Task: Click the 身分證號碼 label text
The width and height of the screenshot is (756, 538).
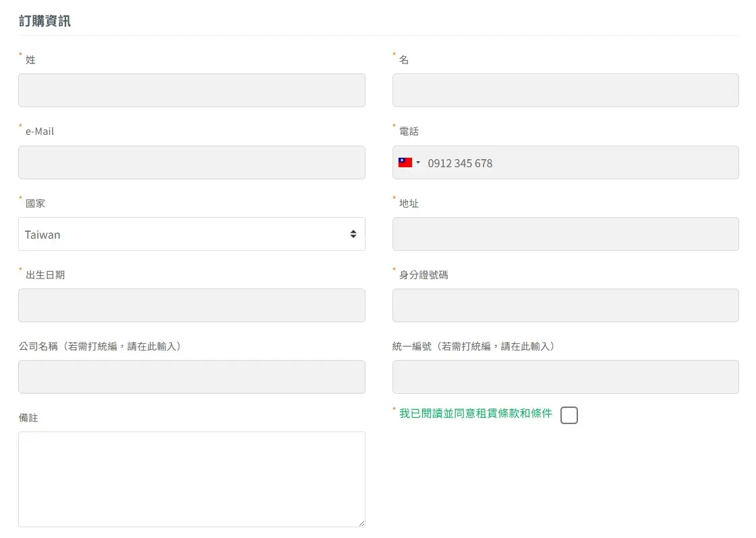Action: (x=424, y=275)
